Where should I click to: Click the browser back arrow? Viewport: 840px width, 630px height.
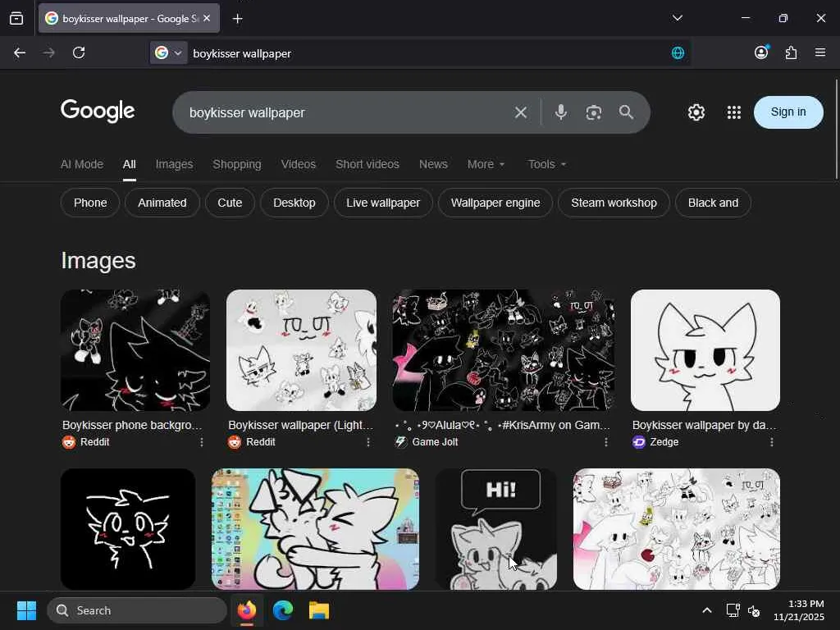pyautogui.click(x=20, y=52)
